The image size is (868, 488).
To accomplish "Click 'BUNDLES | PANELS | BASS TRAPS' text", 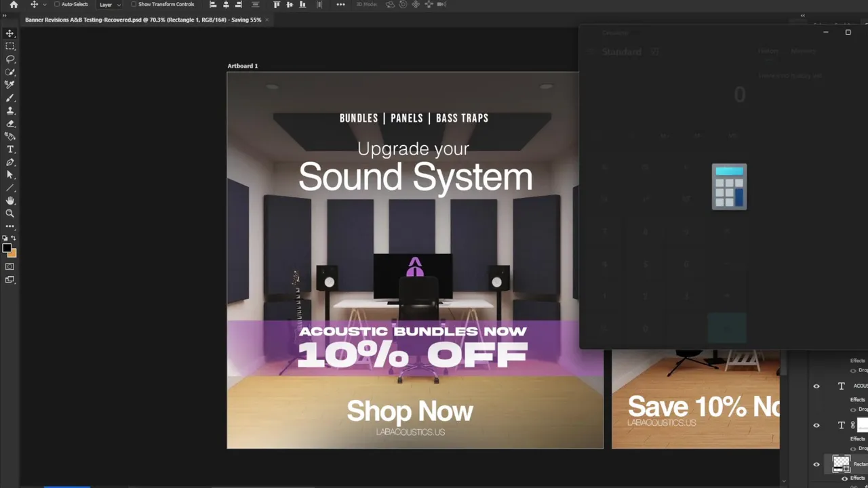I will tap(414, 118).
